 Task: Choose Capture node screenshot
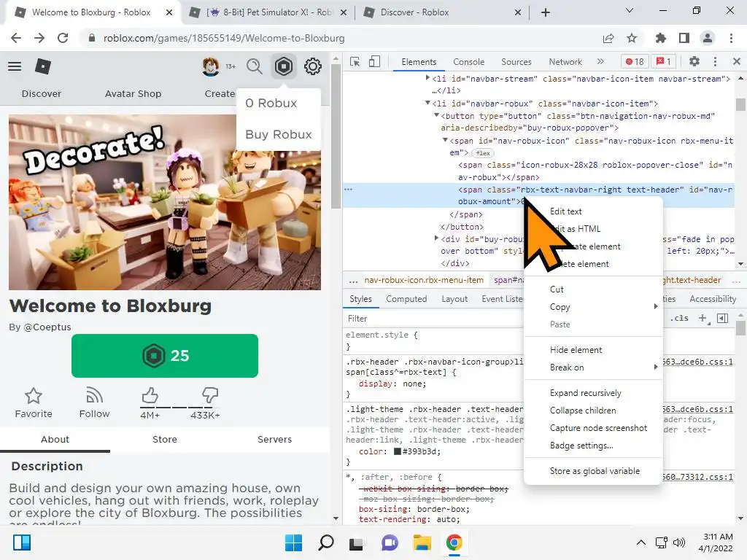click(593, 428)
